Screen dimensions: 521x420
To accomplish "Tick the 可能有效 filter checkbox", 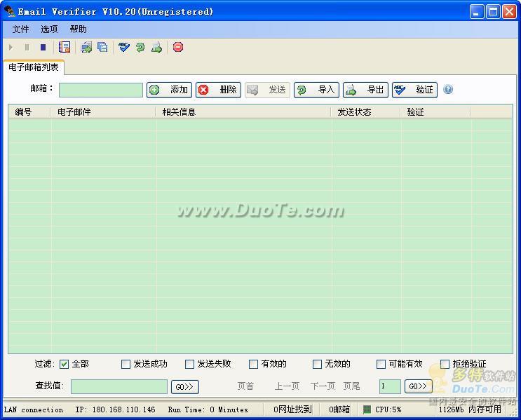I will [381, 364].
